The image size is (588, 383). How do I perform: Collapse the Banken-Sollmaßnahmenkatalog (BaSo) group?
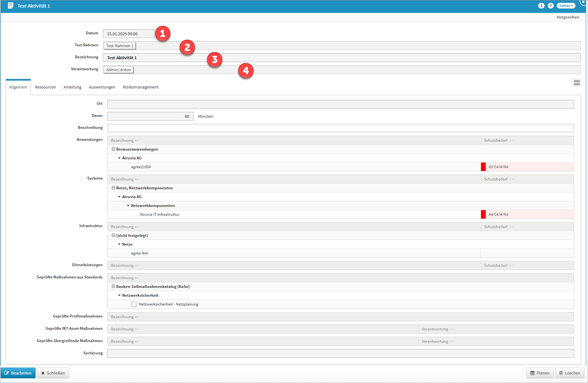[113, 287]
